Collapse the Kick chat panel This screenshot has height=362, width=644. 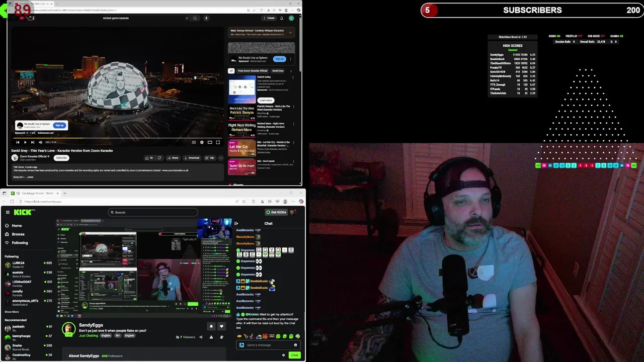236,224
